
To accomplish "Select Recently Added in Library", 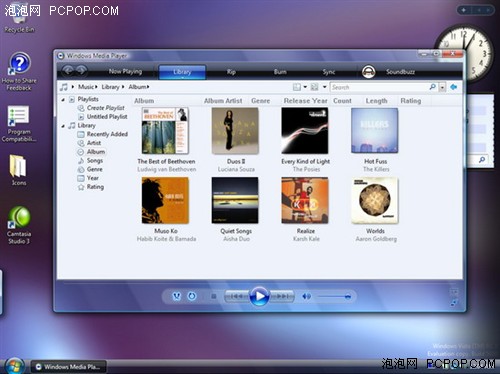I will click(x=107, y=134).
